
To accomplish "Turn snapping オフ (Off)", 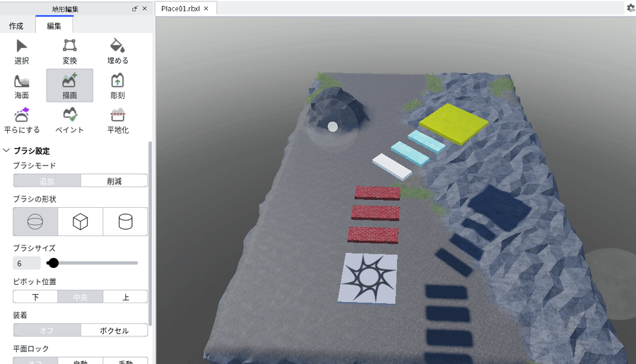I will (x=47, y=330).
